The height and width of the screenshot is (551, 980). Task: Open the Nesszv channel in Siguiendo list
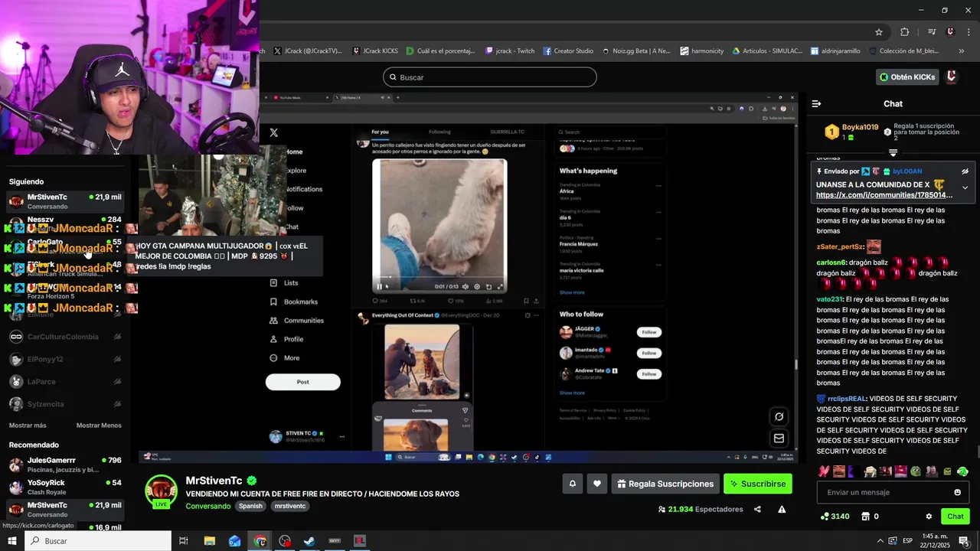click(65, 224)
